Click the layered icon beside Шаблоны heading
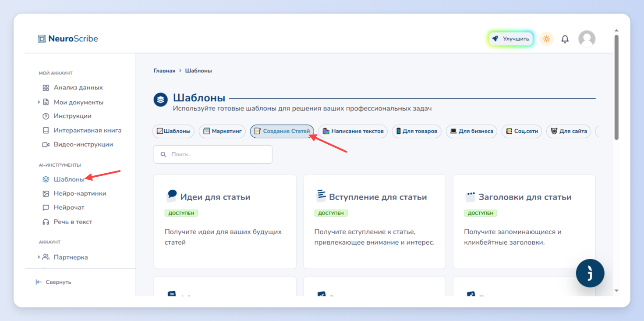Viewport: 644px width, 321px height. coord(161,99)
